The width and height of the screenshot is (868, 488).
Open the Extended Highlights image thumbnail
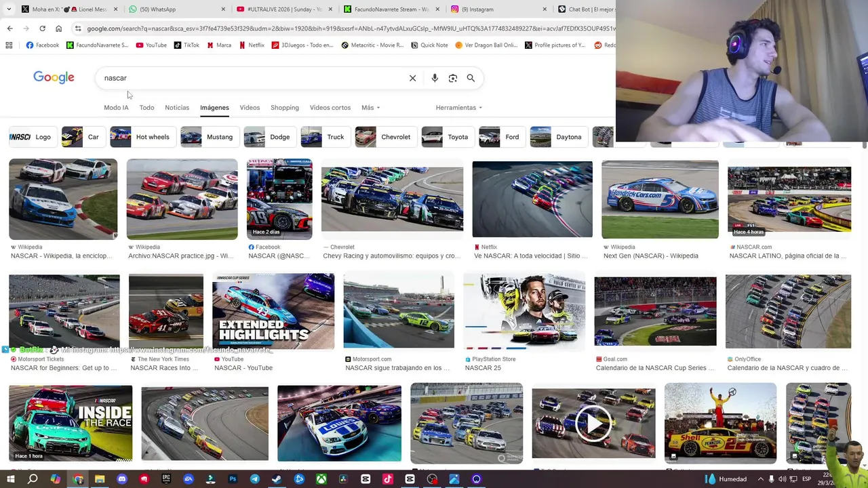(x=273, y=312)
